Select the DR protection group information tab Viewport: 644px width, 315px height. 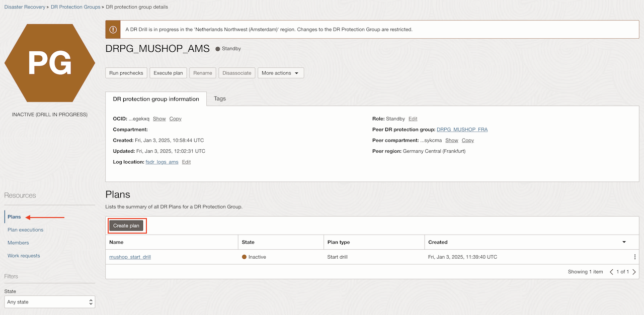[x=156, y=99]
